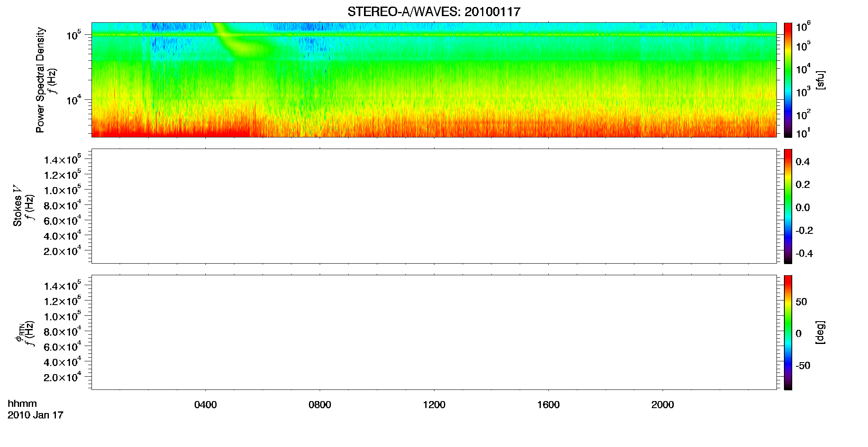
Task: Click the degrees color bar of the phi panel
Action: (x=788, y=332)
